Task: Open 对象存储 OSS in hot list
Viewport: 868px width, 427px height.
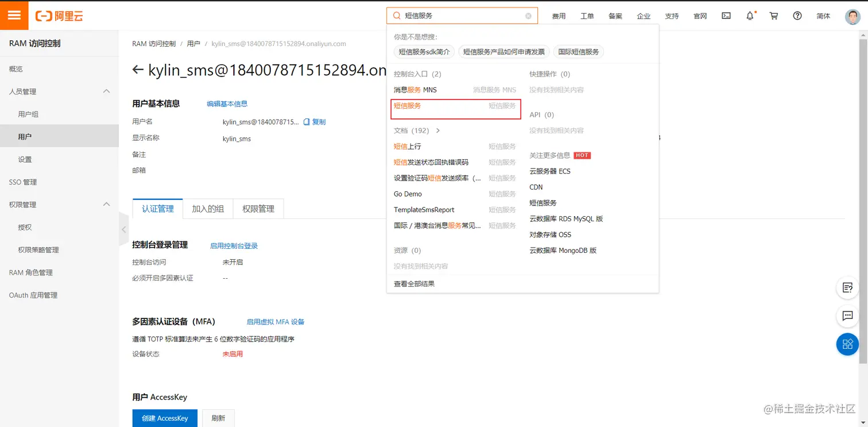Action: (551, 234)
